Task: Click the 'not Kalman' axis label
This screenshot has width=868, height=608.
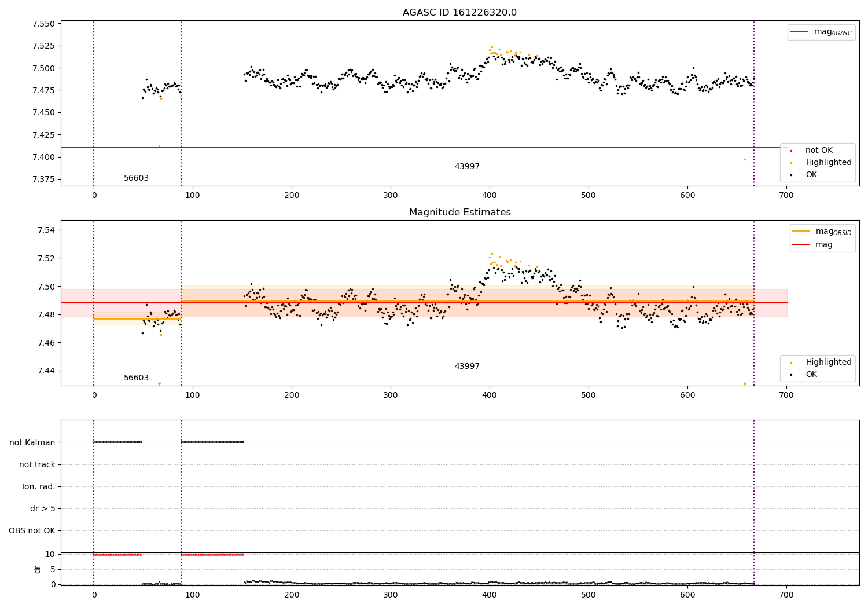Action: pyautogui.click(x=32, y=442)
